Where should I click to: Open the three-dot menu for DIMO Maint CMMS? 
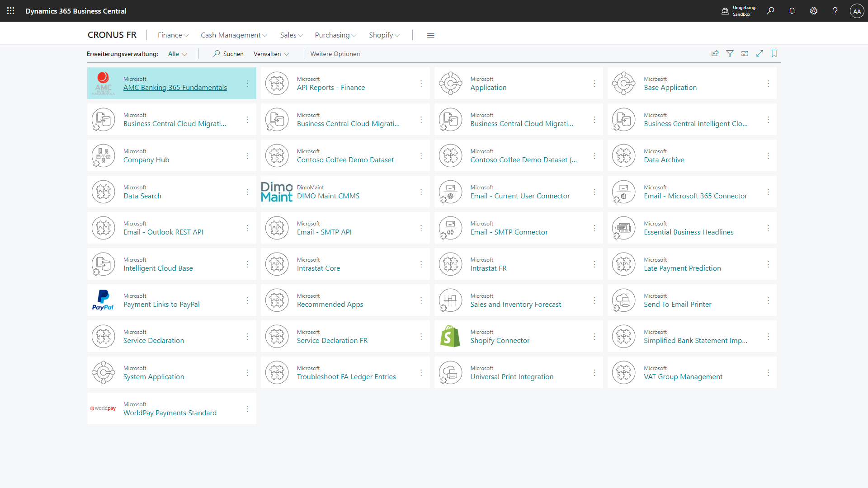(x=421, y=192)
